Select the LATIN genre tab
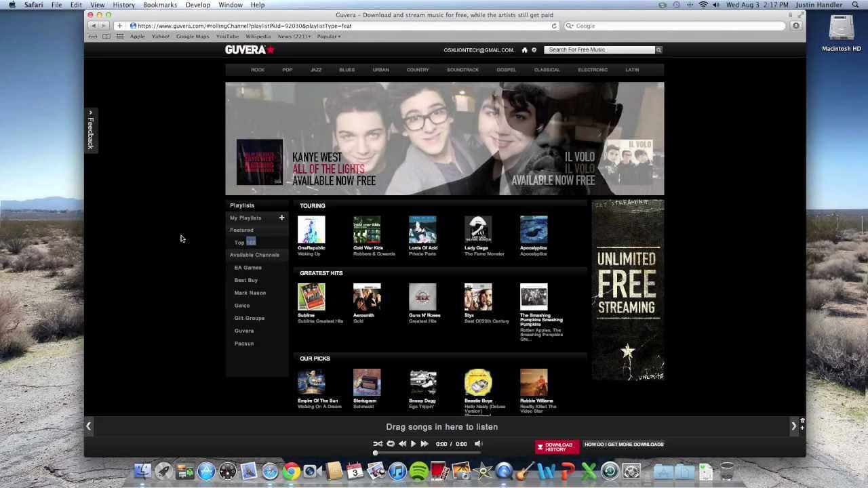The height and width of the screenshot is (488, 868). [x=632, y=70]
